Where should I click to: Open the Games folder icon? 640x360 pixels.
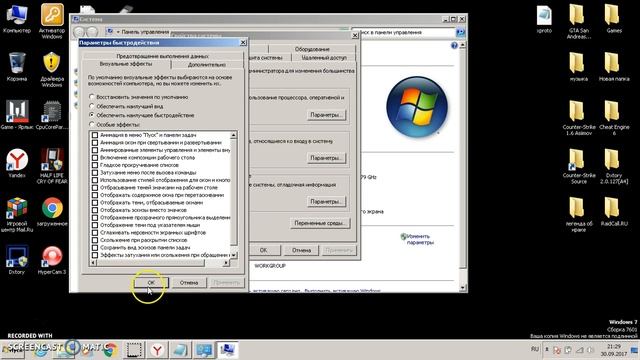click(x=614, y=19)
